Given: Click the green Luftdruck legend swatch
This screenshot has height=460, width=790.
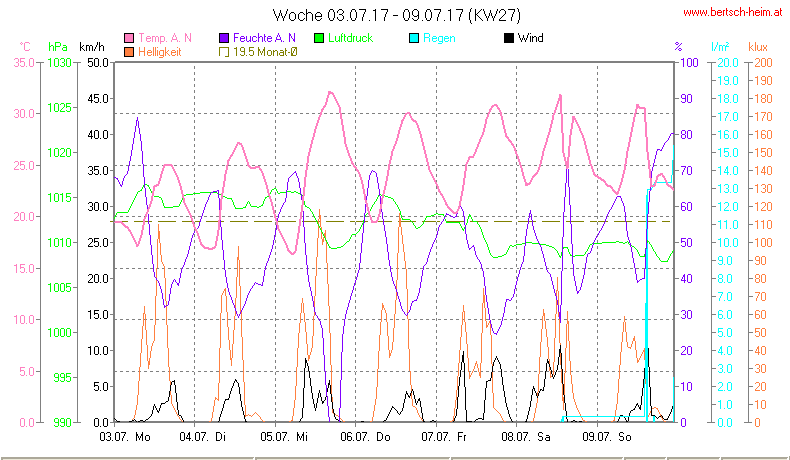Looking at the screenshot, I should (320, 38).
